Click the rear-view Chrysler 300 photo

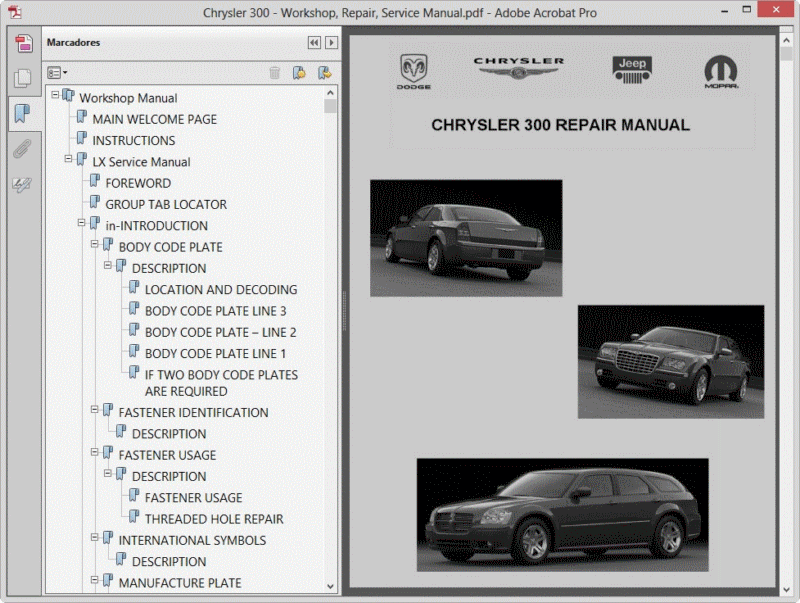466,238
